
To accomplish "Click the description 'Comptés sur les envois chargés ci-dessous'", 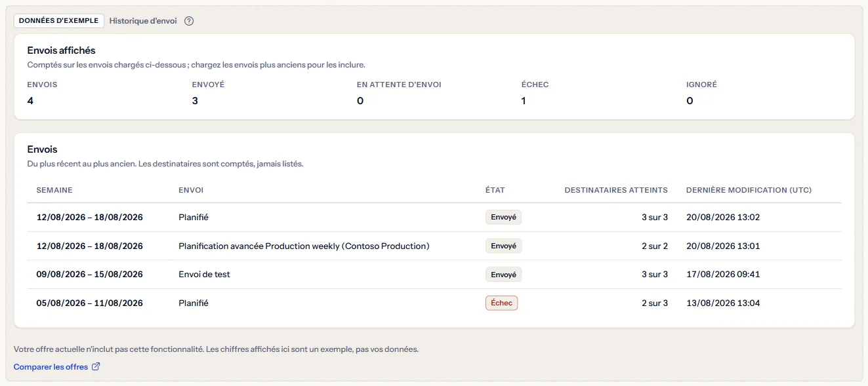I will click(x=196, y=65).
